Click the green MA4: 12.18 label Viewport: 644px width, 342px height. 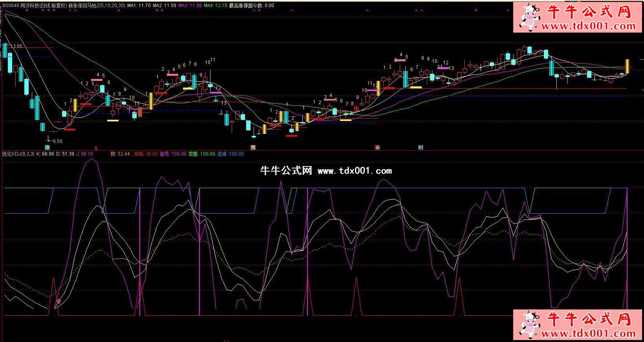215,5
